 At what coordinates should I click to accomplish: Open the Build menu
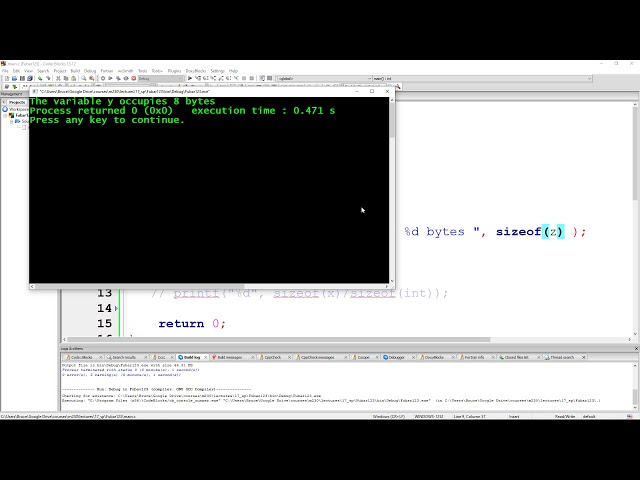[75, 71]
